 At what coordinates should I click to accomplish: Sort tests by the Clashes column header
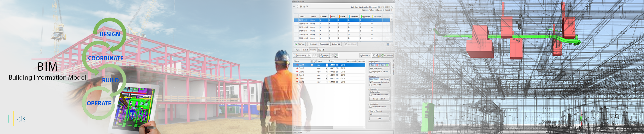[x=324, y=16]
